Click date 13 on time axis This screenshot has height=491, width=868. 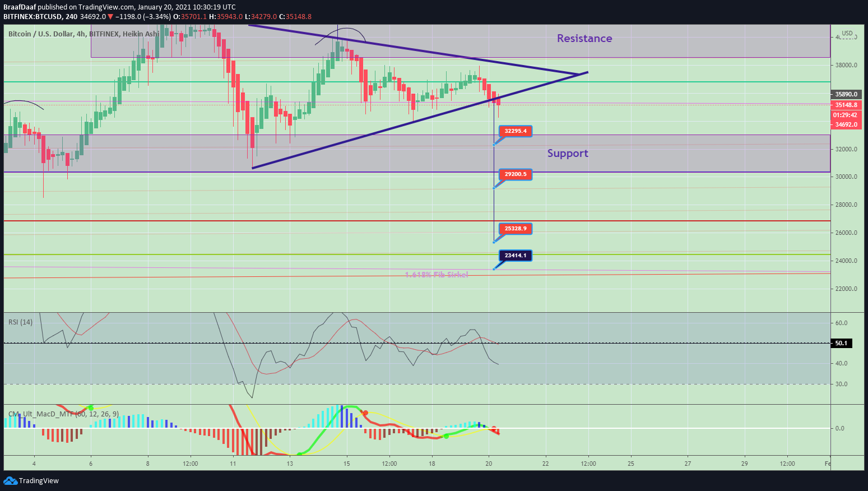[x=290, y=464]
